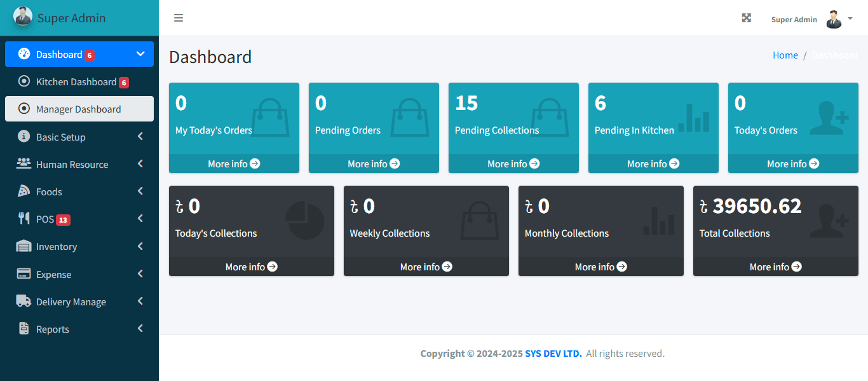Click More info under Pending In Kitchen
Viewport: 868px width, 381px height.
coord(653,163)
